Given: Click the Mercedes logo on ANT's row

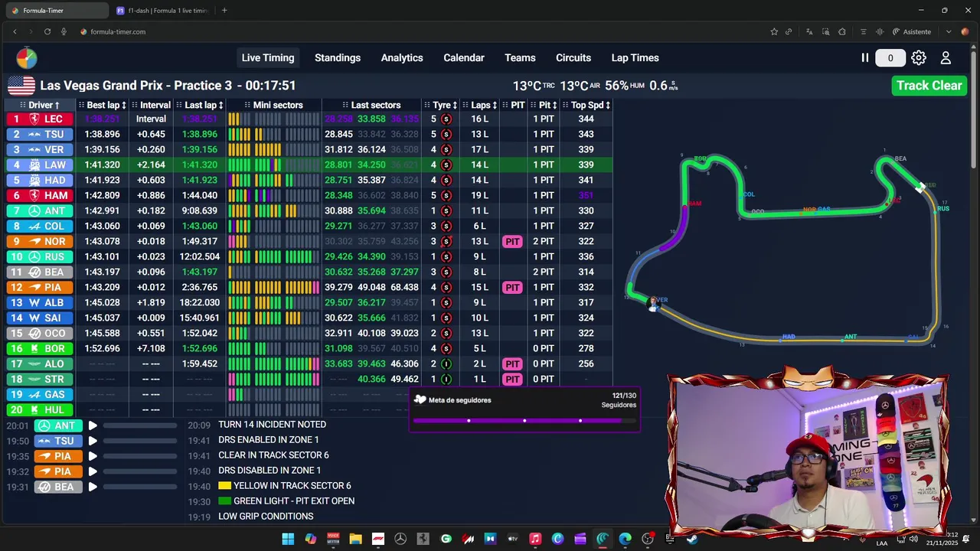Looking at the screenshot, I should [x=34, y=210].
